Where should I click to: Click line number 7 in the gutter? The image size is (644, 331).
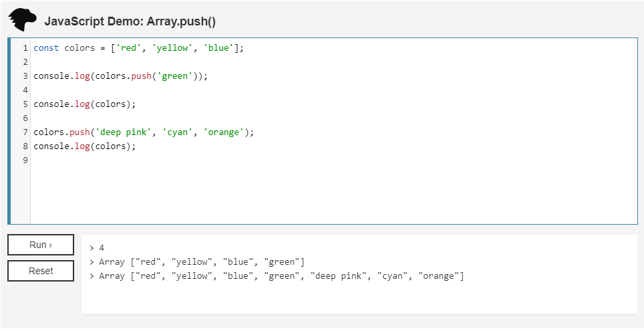[25, 132]
